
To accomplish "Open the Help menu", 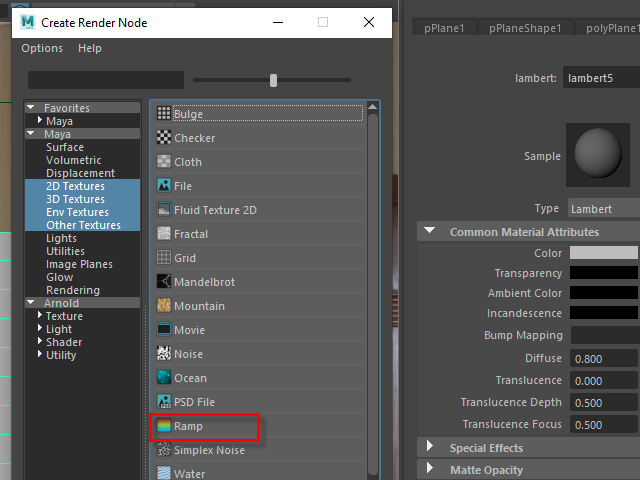I will 90,48.
